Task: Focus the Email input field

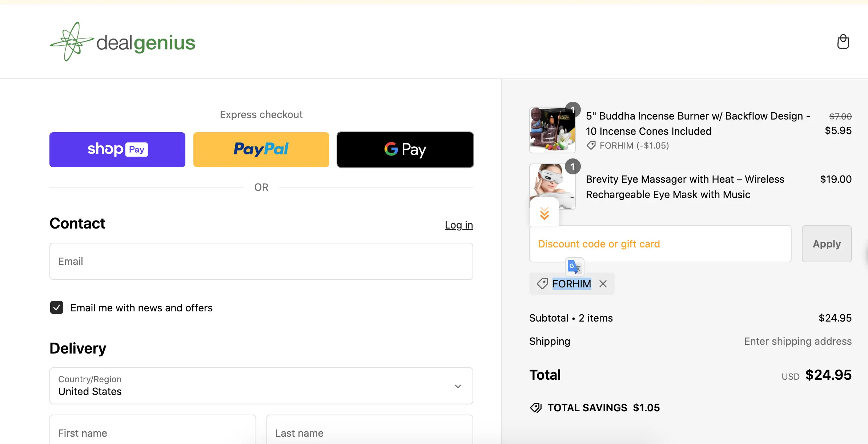Action: coord(261,261)
